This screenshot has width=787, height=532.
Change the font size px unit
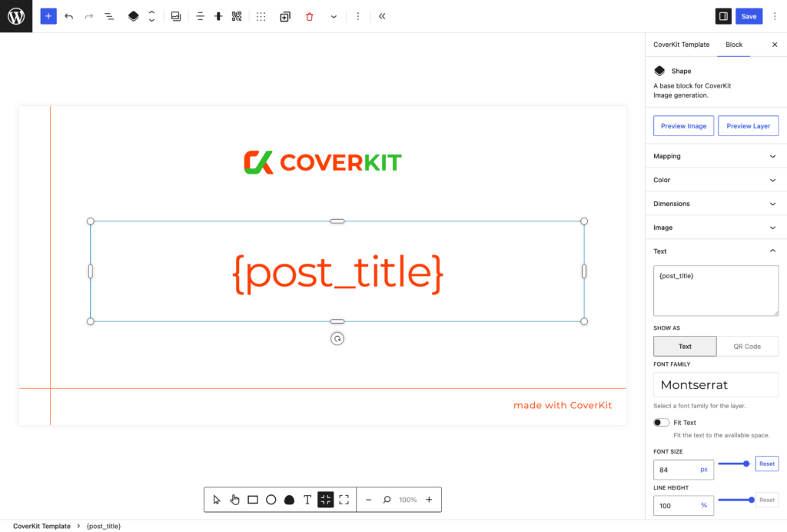click(704, 470)
